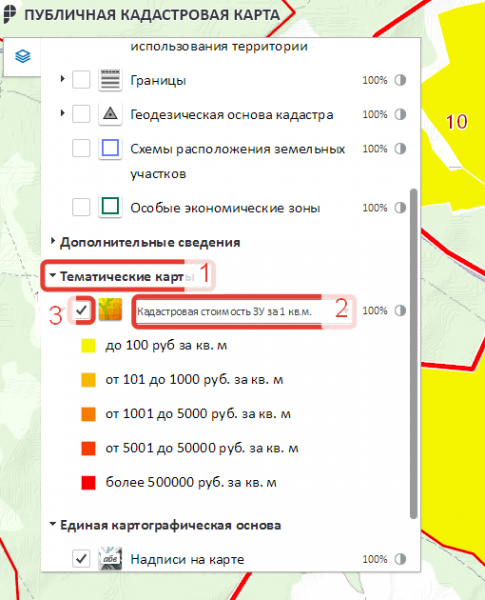This screenshot has height=600, width=485.
Task: Click the legend text до 100 руб за кв. м
Action: 166,346
